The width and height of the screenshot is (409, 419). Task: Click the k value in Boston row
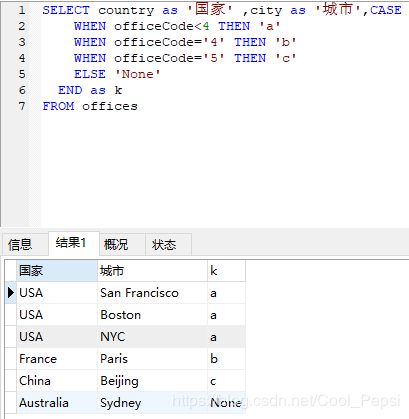pyautogui.click(x=226, y=315)
